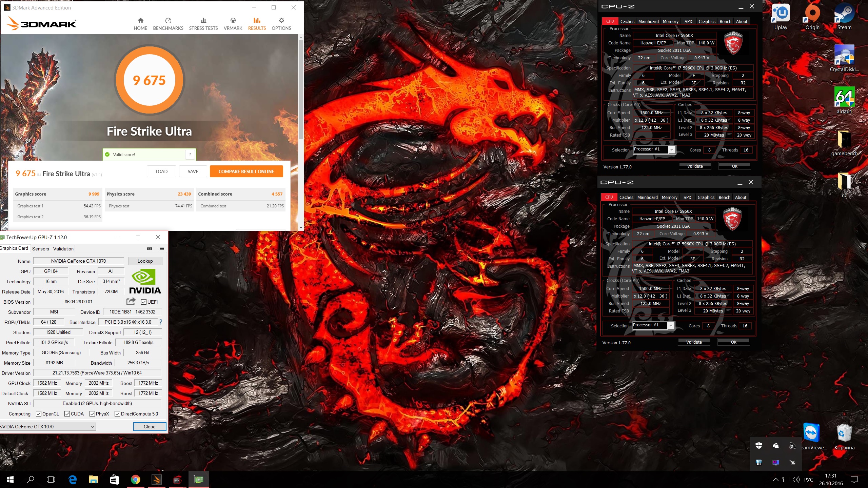Screen dimensions: 868x488
Task: Open Caches tab in upper CPU-Z
Action: 627,21
